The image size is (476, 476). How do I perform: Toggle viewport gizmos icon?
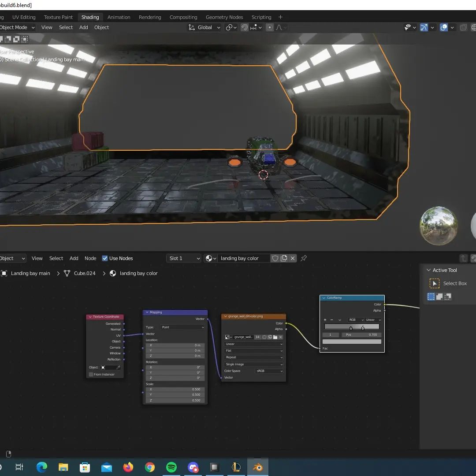click(424, 27)
